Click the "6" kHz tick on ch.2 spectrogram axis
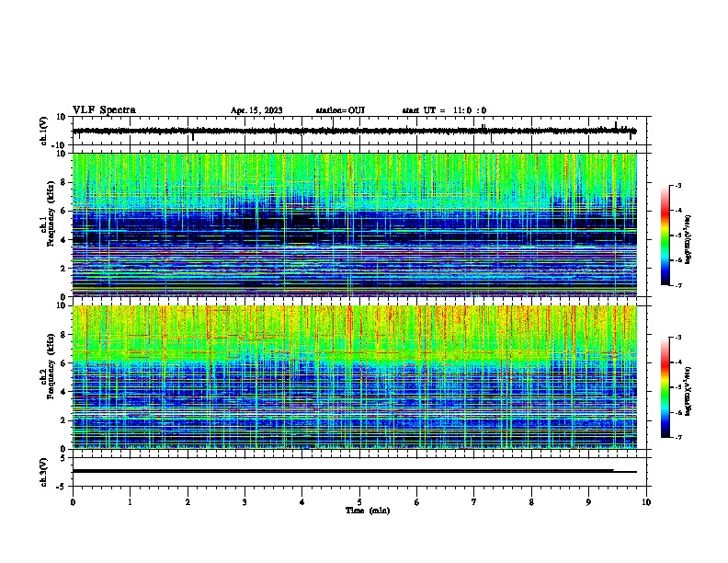Image resolution: width=728 pixels, height=563 pixels. (64, 363)
